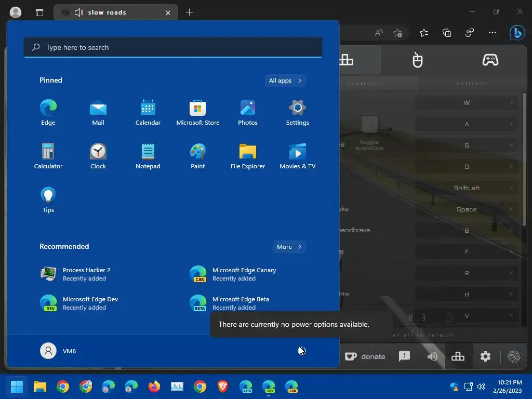Image resolution: width=532 pixels, height=399 pixels.
Task: Open Microsoft Edge Beta recommendation
Action: (229, 303)
